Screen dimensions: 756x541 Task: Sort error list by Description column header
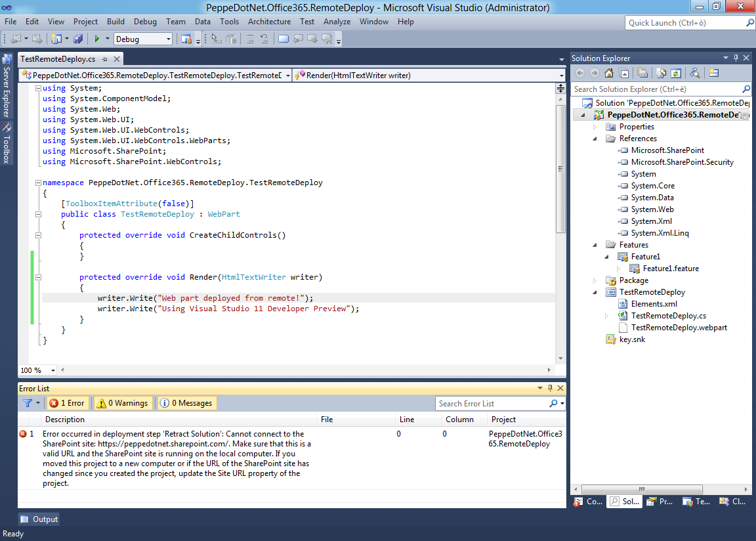[179, 420]
